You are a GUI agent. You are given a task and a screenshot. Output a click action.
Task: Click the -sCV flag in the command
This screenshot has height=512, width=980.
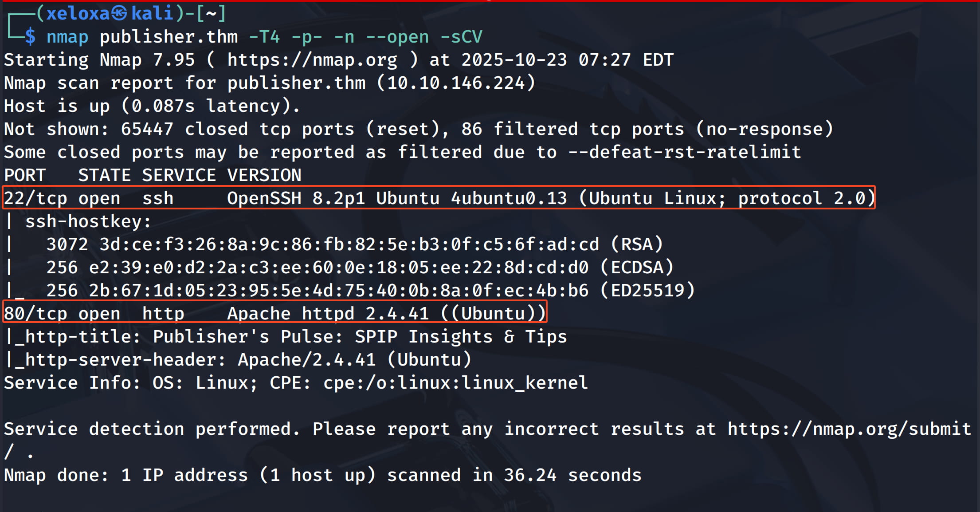pyautogui.click(x=461, y=37)
